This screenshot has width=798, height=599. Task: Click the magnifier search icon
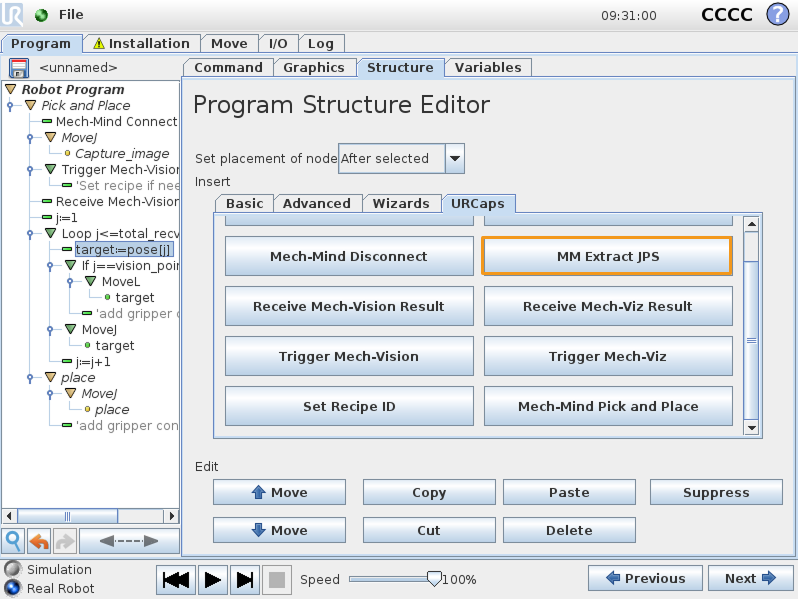pyautogui.click(x=13, y=541)
